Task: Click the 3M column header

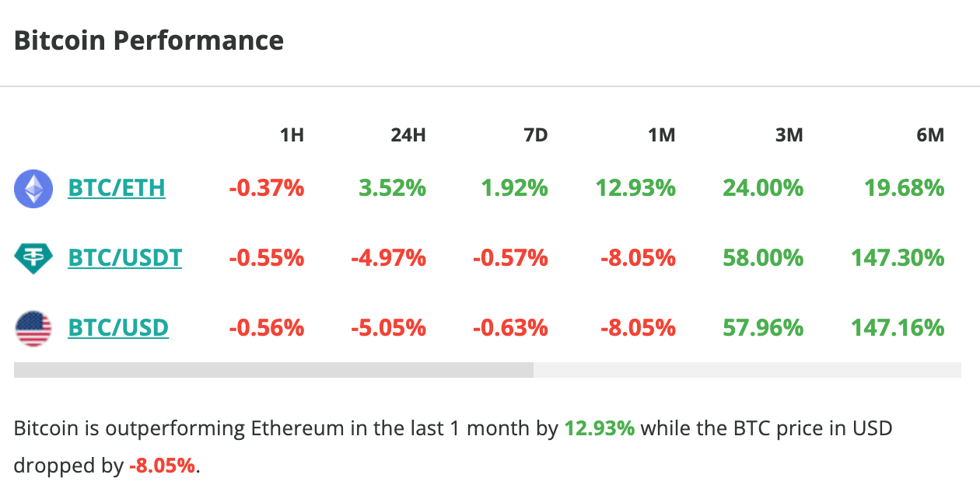Action: point(789,135)
